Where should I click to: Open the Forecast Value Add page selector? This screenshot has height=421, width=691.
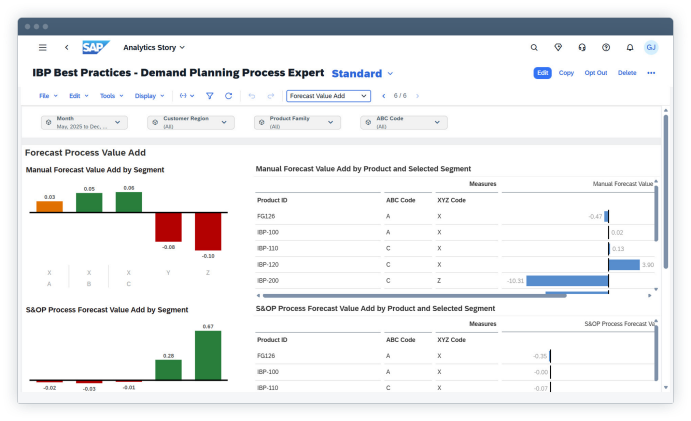tap(328, 96)
